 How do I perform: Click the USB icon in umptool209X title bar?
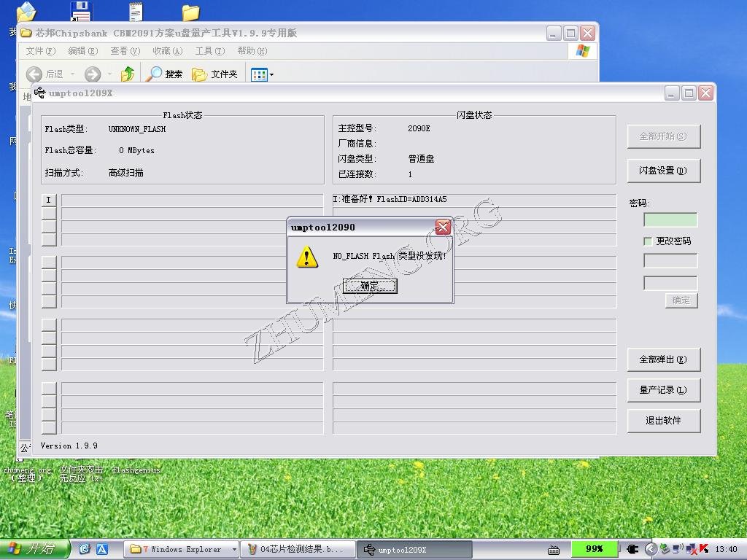click(x=40, y=93)
